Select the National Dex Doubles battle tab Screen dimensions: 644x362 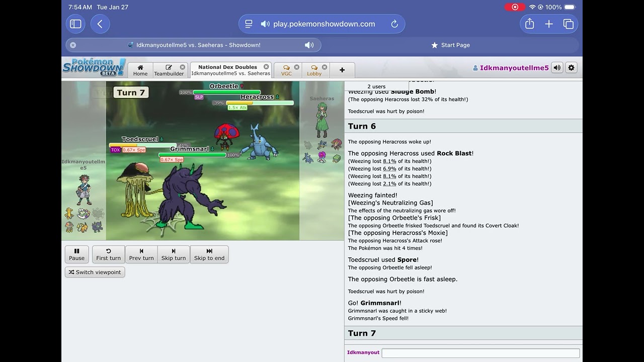pyautogui.click(x=231, y=70)
